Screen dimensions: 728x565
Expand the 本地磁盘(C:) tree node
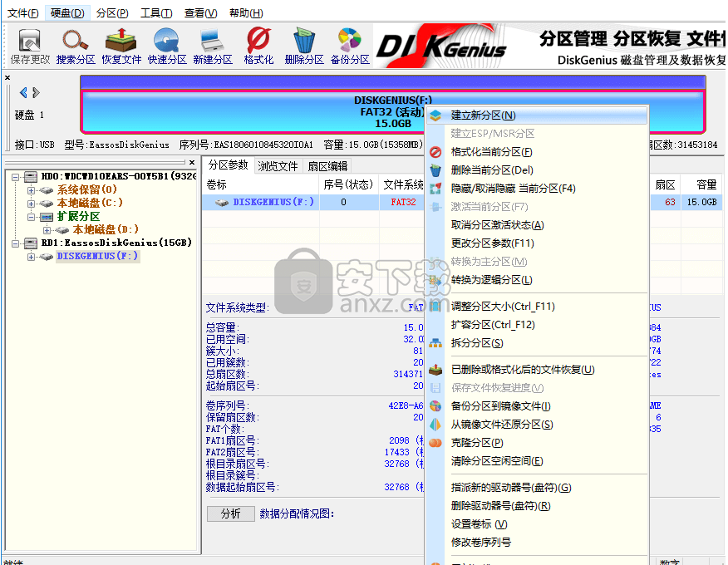tap(31, 204)
